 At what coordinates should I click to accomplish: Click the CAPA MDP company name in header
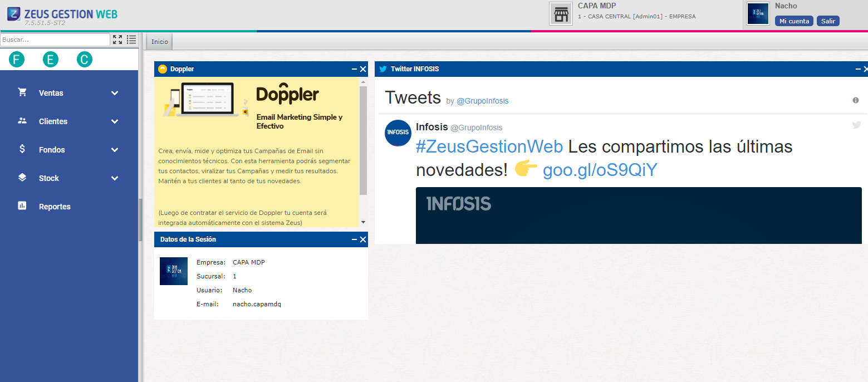(x=597, y=6)
